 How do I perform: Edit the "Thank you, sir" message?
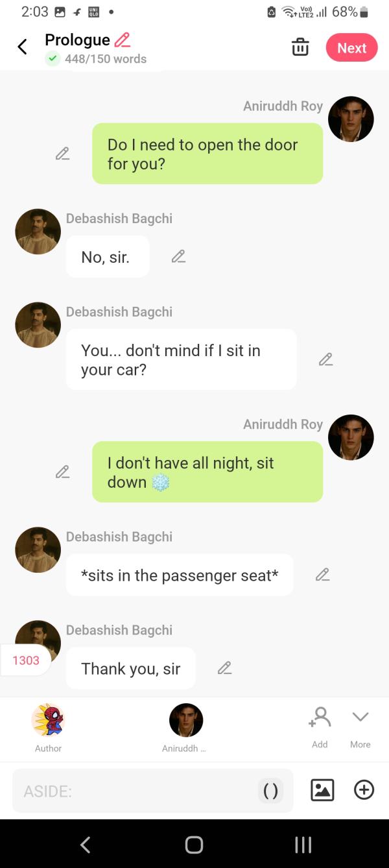[x=224, y=668]
